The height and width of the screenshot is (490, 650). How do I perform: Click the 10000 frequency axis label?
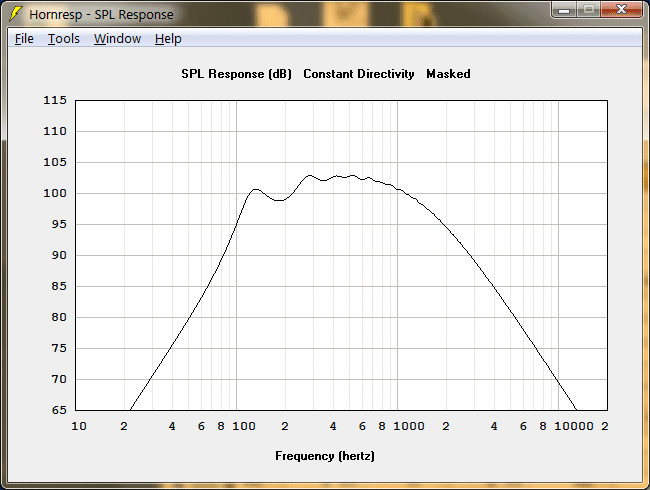tap(574, 426)
